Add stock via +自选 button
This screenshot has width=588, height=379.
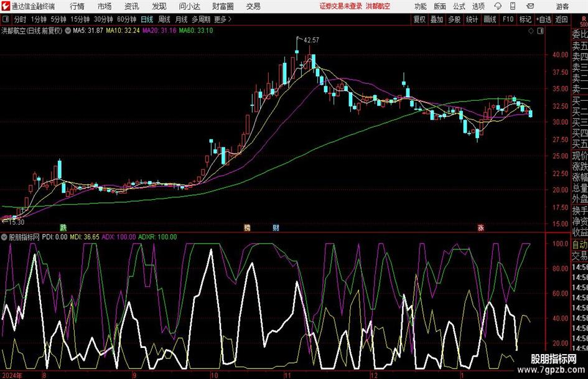(544, 19)
